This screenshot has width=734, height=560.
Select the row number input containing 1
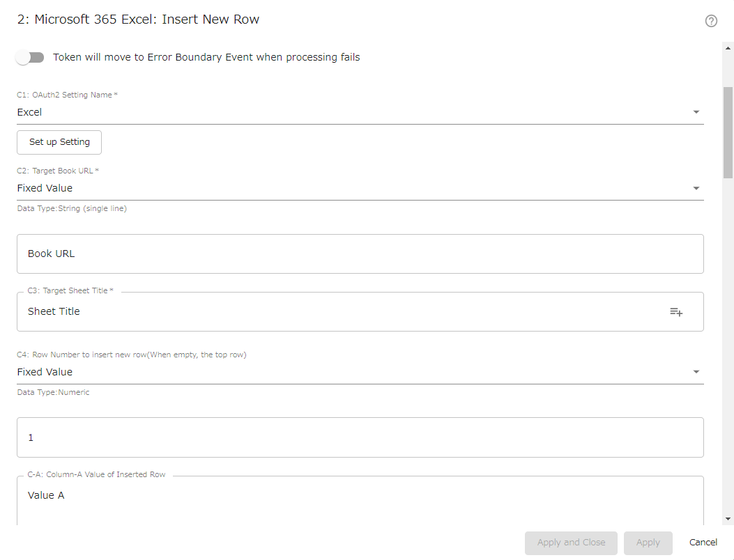[x=360, y=437]
